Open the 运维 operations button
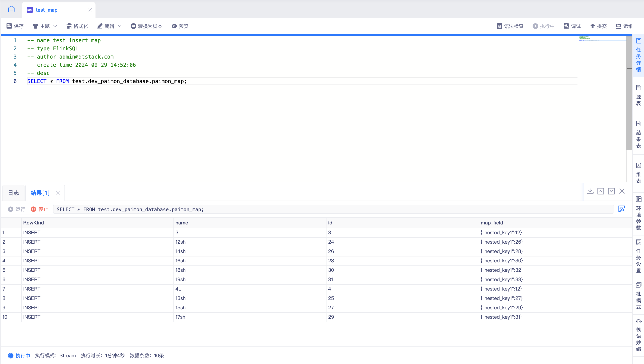 [x=624, y=26]
